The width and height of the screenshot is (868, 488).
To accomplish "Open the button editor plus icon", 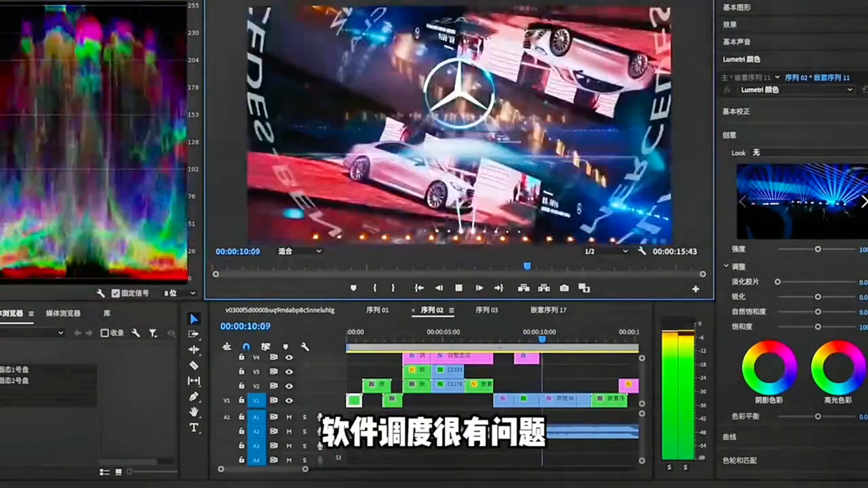I will 695,289.
